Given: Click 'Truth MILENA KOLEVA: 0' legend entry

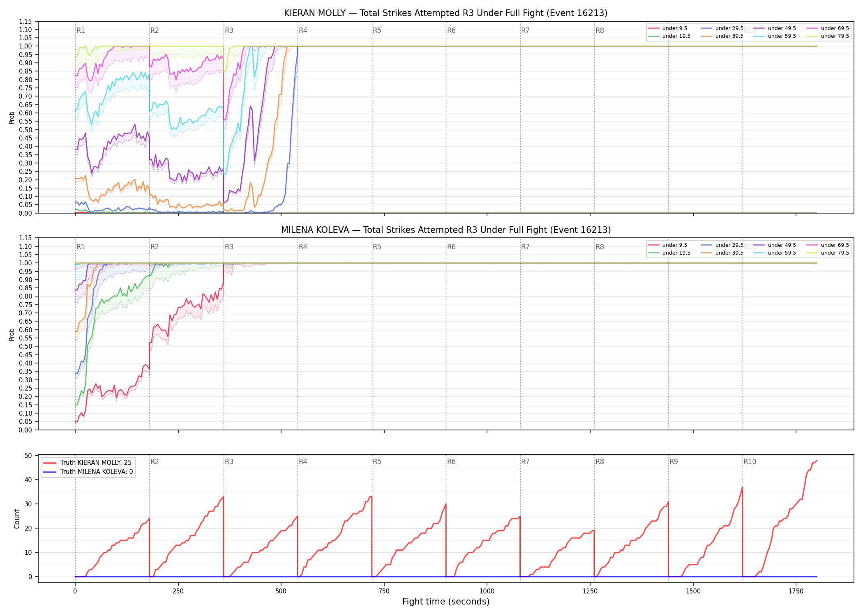Looking at the screenshot, I should coord(88,472).
